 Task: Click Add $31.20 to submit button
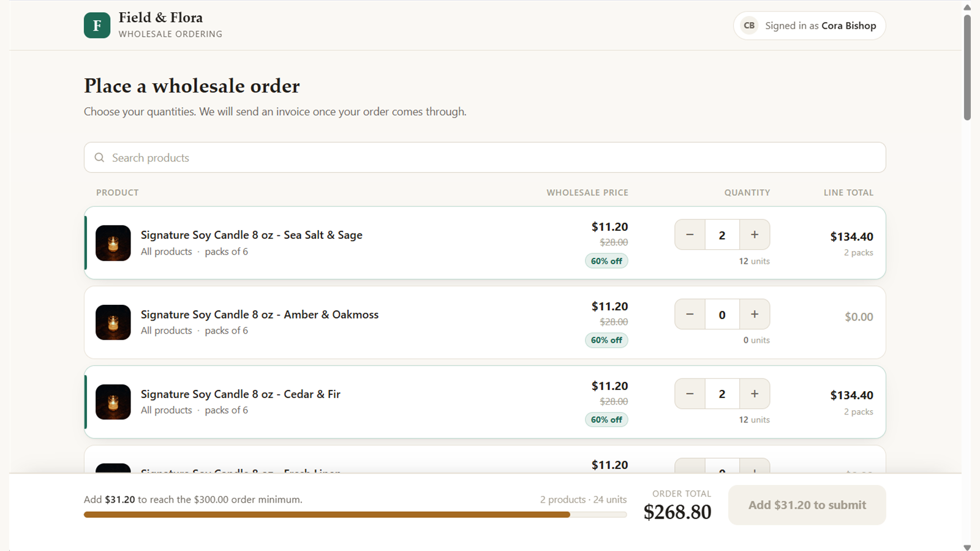[807, 505]
